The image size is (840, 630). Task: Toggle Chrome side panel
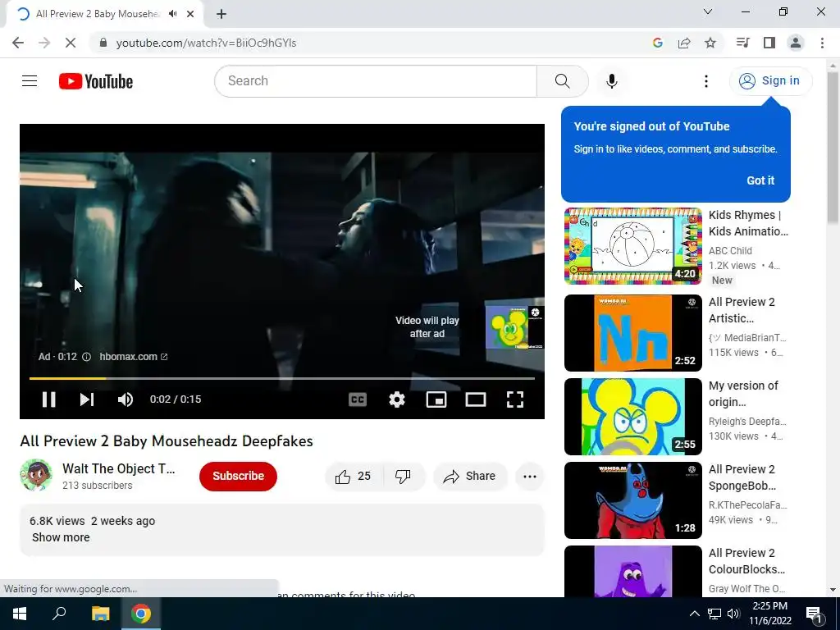pos(769,43)
